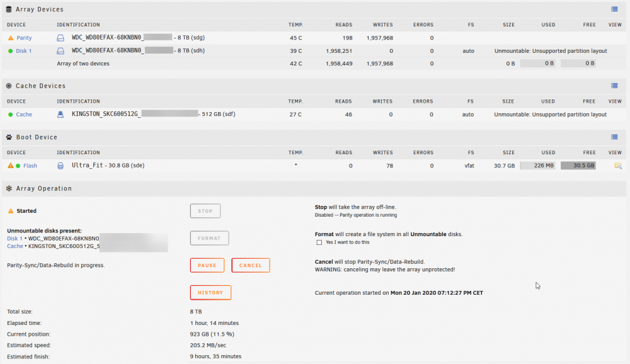Screen dimensions: 630x364
Task: Click array total free 0 B bar
Action: click(x=578, y=63)
